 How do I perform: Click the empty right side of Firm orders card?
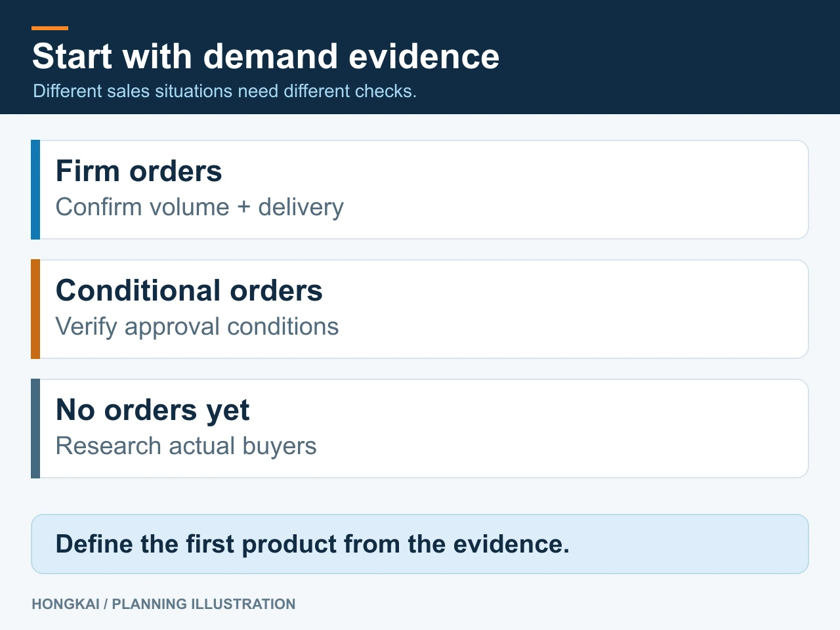pos(591,190)
